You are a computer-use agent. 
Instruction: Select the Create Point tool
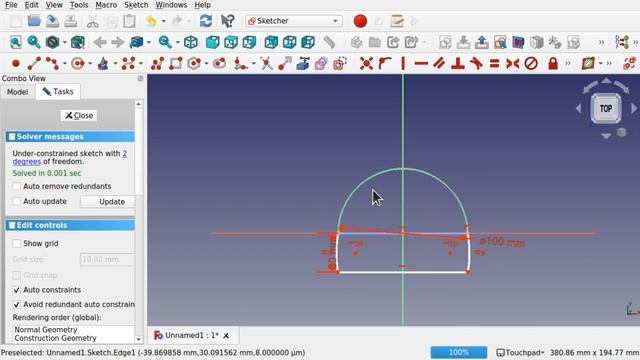pyautogui.click(x=16, y=63)
